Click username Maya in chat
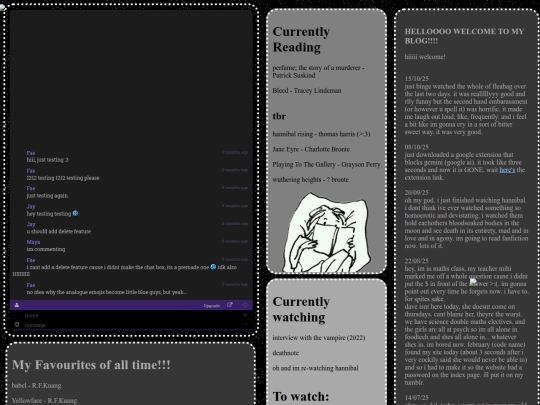Viewport: 540px width, 405px height. pyautogui.click(x=33, y=242)
